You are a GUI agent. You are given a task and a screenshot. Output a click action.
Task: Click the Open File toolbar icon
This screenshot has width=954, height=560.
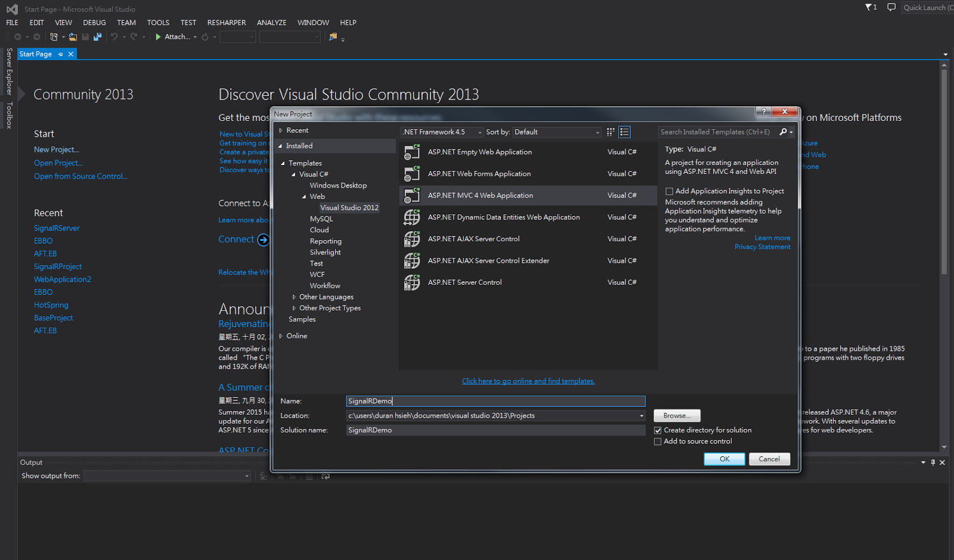pyautogui.click(x=73, y=37)
